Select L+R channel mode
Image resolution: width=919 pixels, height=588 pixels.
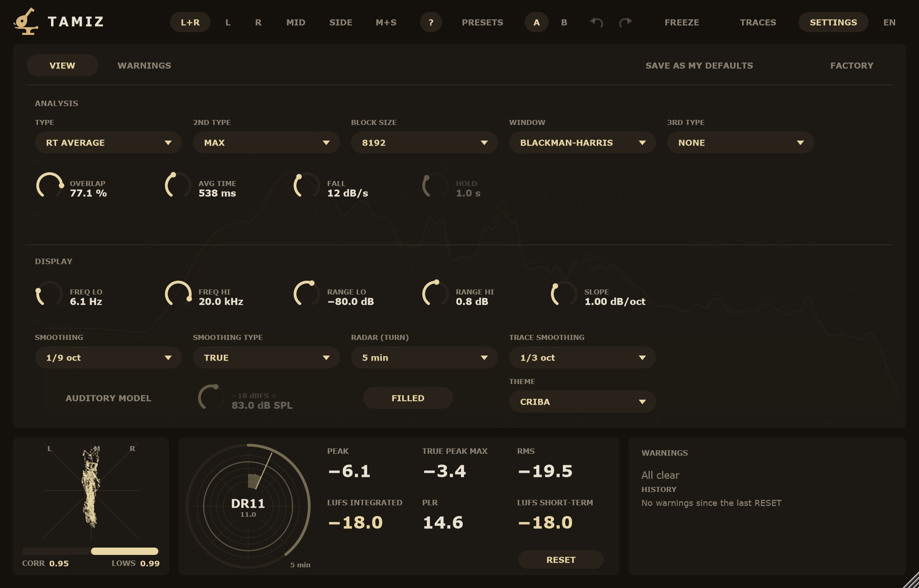[190, 22]
